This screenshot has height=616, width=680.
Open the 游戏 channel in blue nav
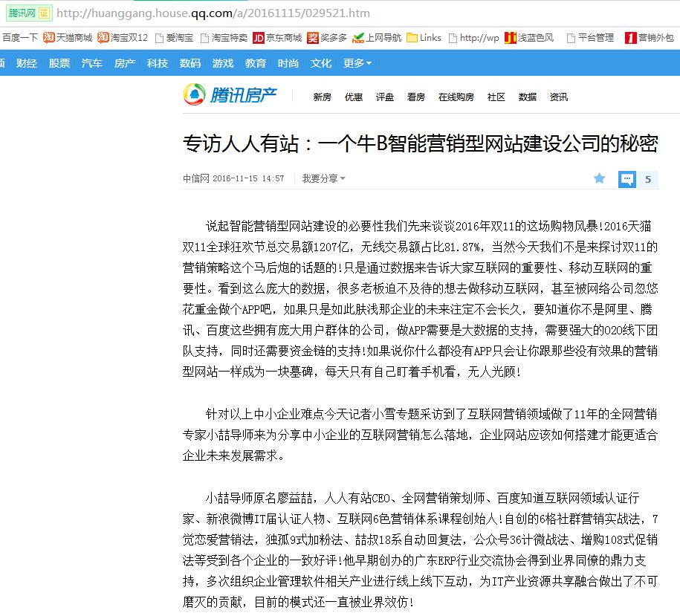click(x=223, y=63)
